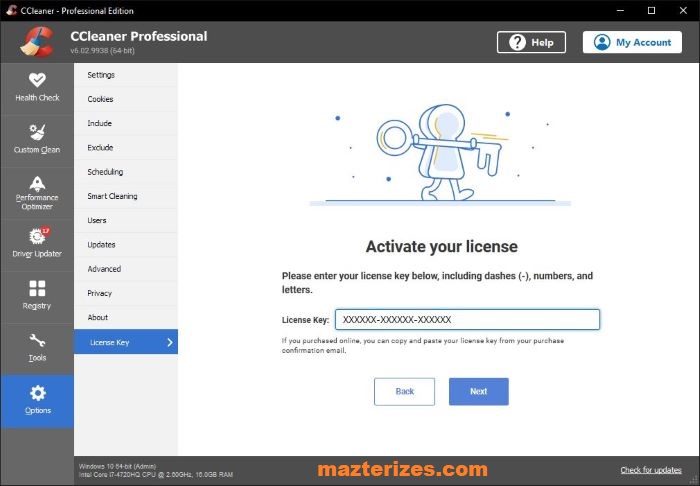This screenshot has width=700, height=486.
Task: Open Performance Optimizer
Action: coord(37,193)
